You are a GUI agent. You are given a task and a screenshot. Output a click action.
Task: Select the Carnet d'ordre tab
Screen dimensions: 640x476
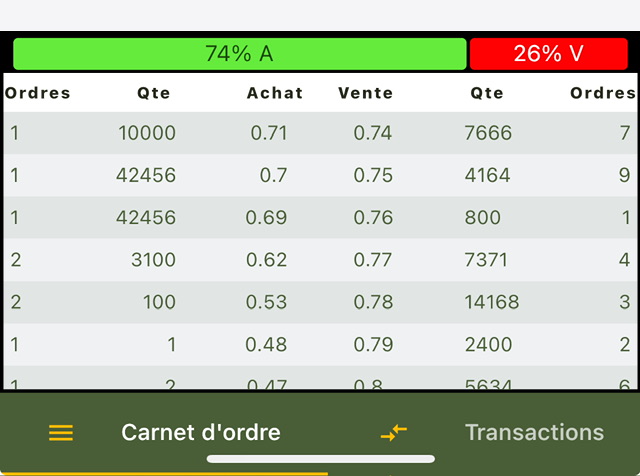pos(201,432)
